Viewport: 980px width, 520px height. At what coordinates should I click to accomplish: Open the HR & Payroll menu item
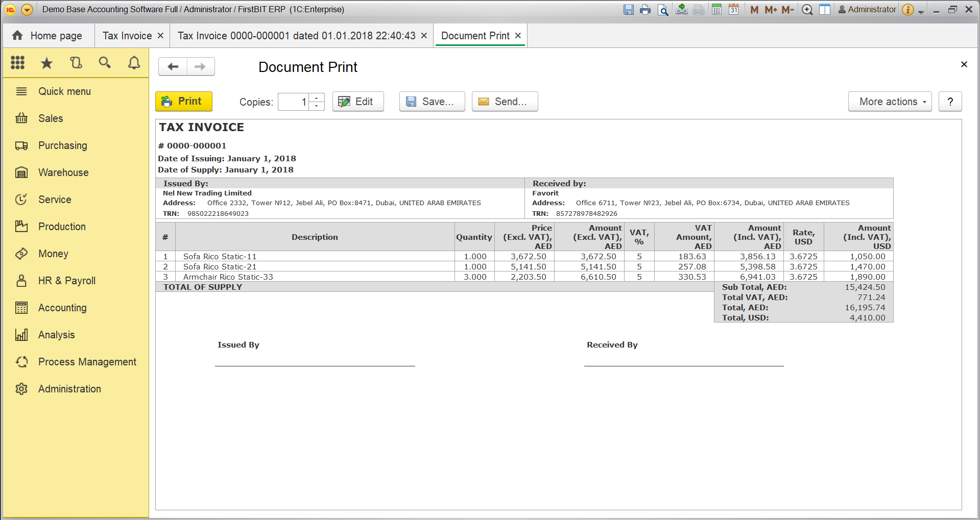click(x=66, y=280)
